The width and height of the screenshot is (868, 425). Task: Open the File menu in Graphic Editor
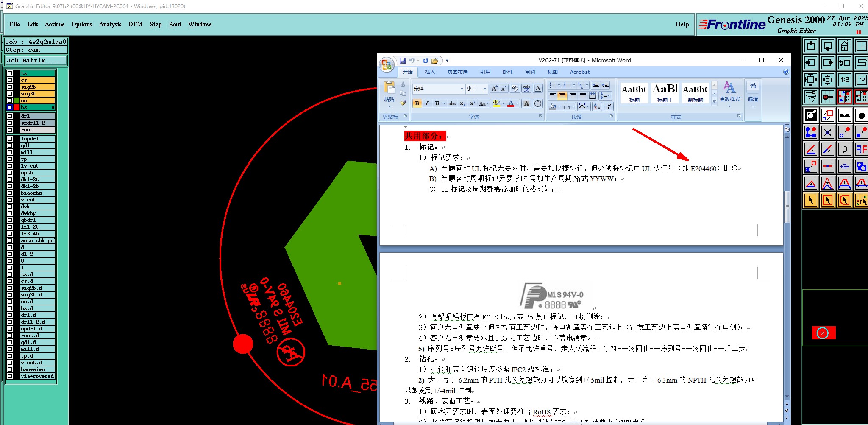coord(15,24)
